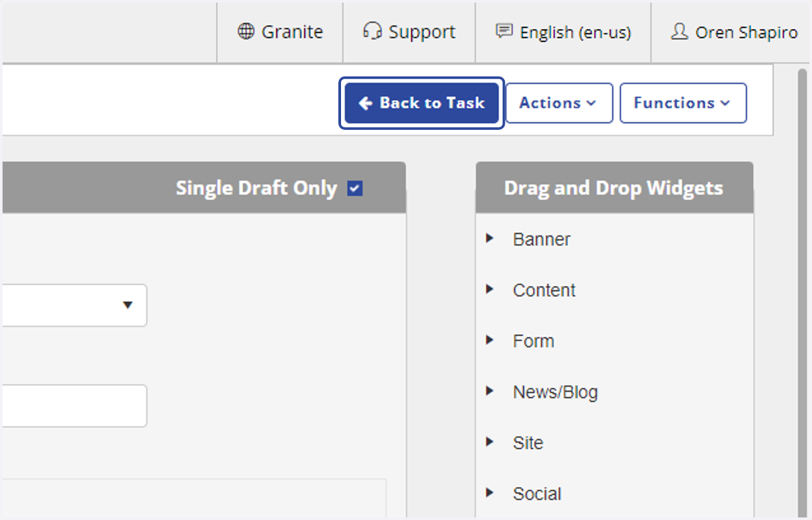Screen dimensions: 812x520
Task: Open the Actions dropdown menu
Action: point(559,103)
